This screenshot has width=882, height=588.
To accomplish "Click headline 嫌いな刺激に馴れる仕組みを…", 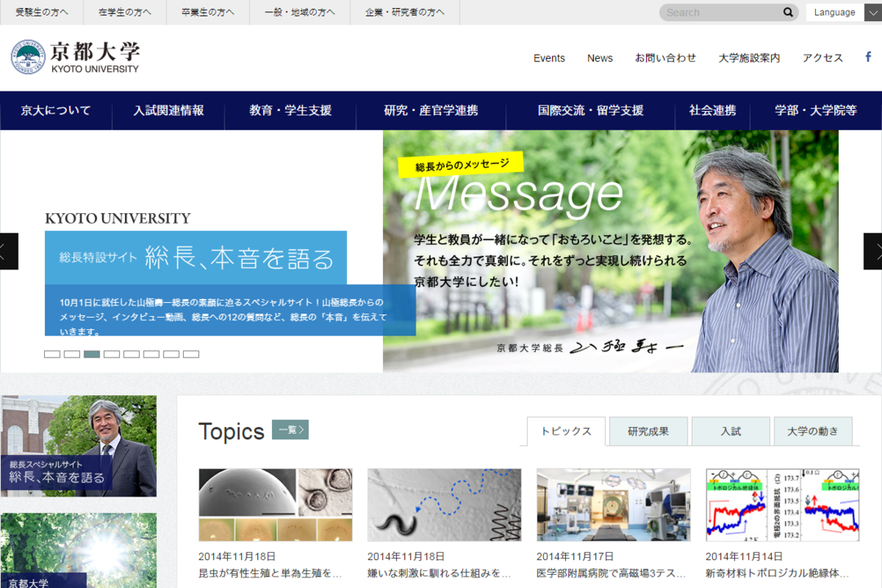I will click(439, 572).
